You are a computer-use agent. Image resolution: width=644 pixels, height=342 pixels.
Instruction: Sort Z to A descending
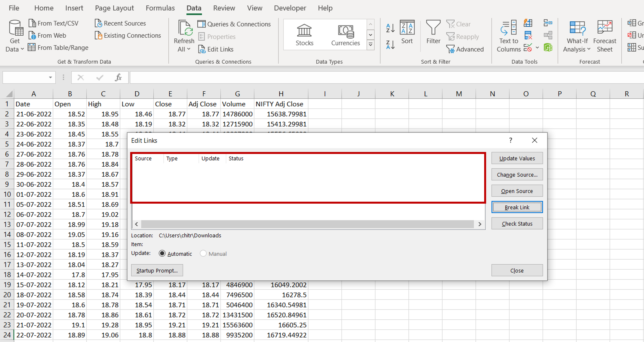[390, 45]
